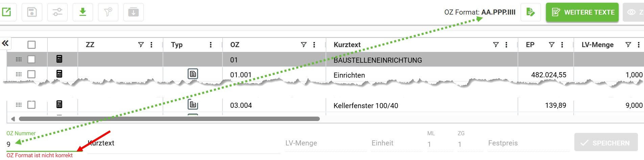
Task: Click the save disk icon in toolbar
Action: [x=32, y=12]
